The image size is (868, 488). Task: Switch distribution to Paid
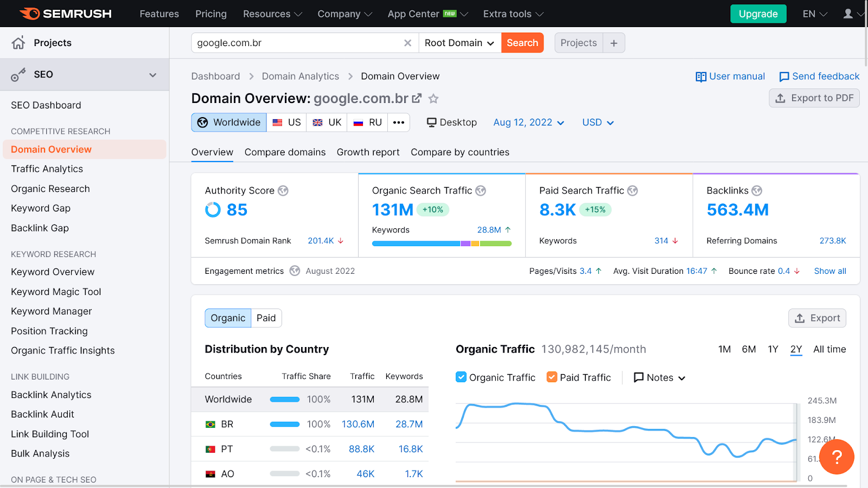(266, 318)
